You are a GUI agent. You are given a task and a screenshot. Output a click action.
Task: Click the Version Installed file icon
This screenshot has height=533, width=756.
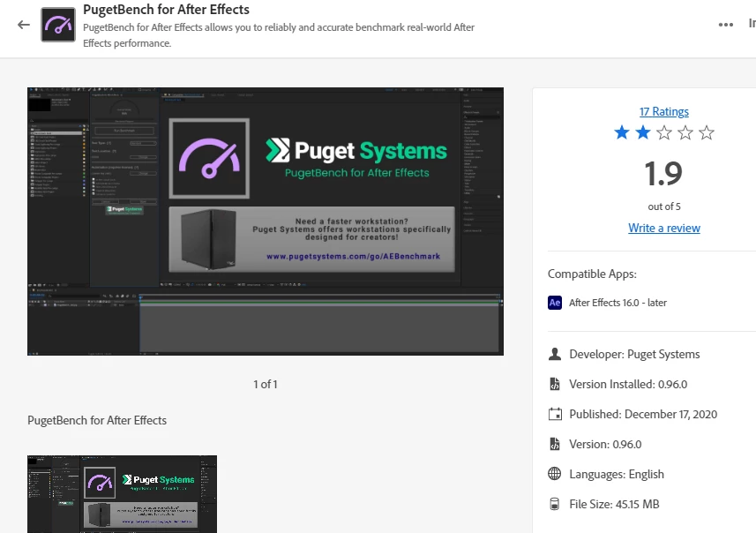pos(555,384)
